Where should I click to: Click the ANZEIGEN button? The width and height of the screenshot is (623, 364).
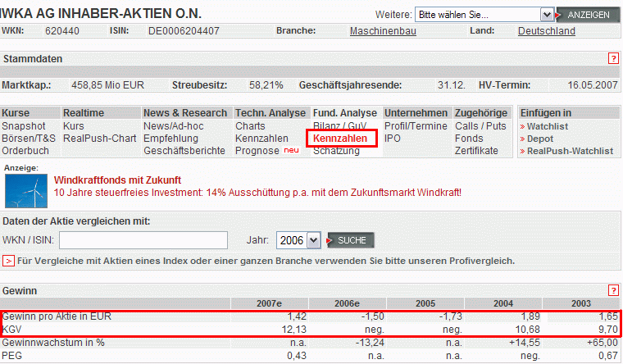pos(588,15)
